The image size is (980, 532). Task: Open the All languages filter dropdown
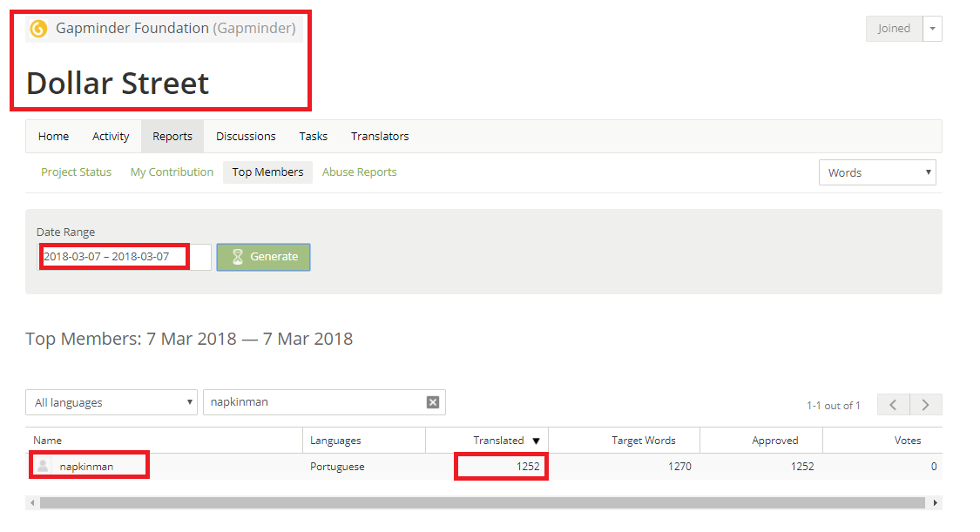click(112, 402)
